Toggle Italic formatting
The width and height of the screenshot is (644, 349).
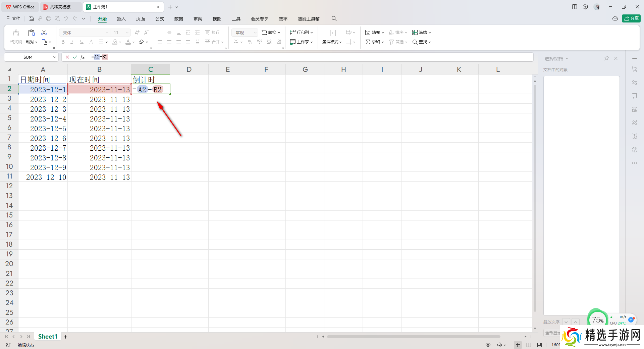coord(72,42)
